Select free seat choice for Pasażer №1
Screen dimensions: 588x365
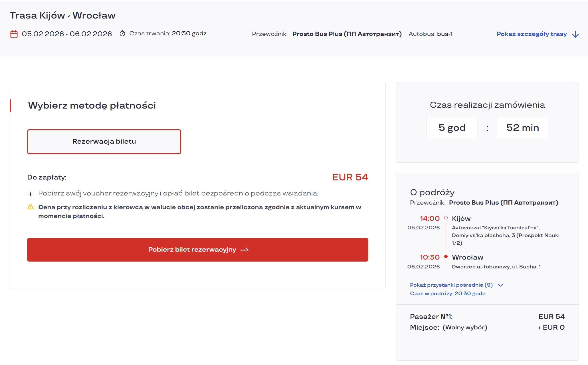pos(465,327)
